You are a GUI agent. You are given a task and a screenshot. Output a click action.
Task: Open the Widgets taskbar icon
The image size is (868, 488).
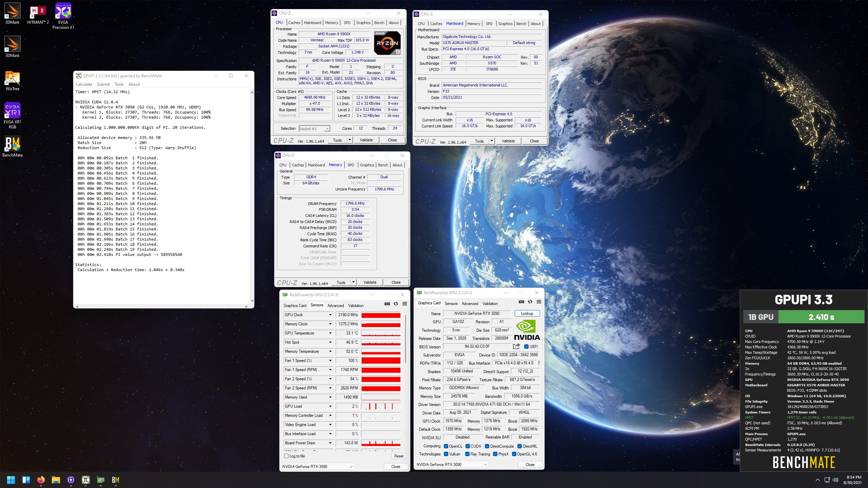click(26, 480)
